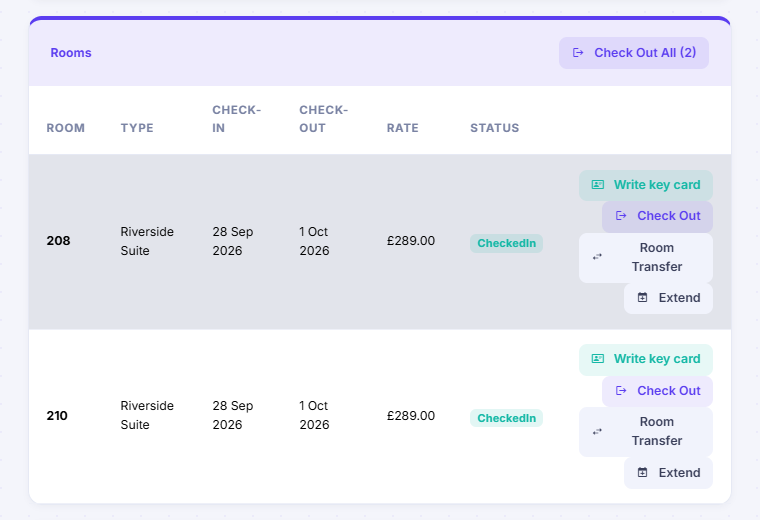Click the 1 Oct 2026 date for room 208
This screenshot has width=760, height=520.
tap(314, 241)
